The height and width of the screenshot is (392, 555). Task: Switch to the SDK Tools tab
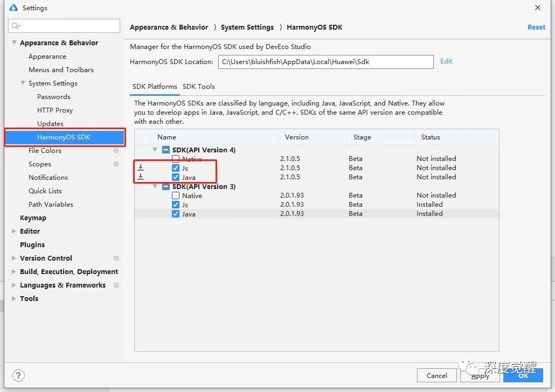pyautogui.click(x=199, y=87)
